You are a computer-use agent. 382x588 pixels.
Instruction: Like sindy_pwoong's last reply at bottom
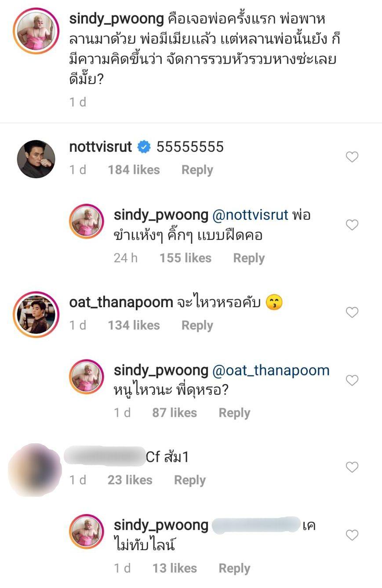point(352,535)
